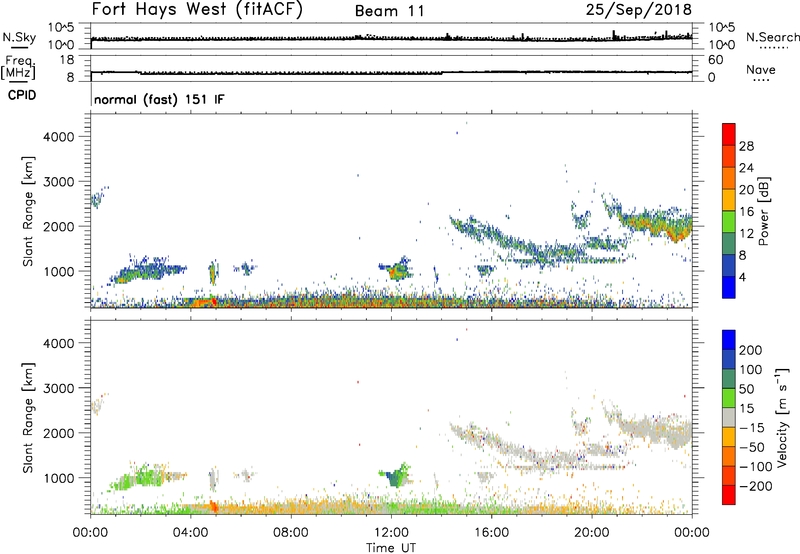Click the 'N.Search' legend label
This screenshot has height=554, width=800.
[x=772, y=37]
